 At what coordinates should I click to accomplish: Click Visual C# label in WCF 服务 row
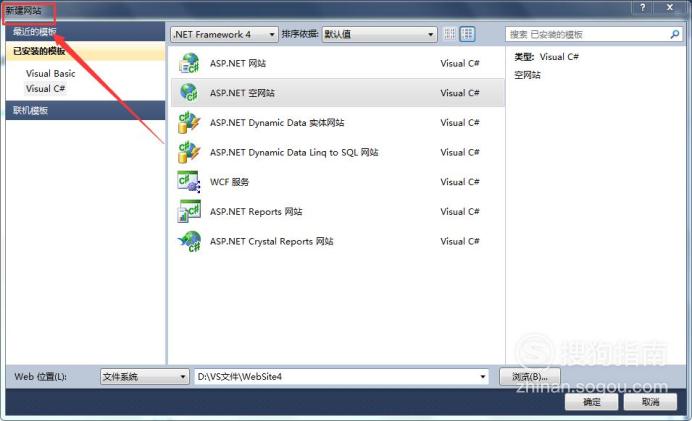[x=459, y=181]
